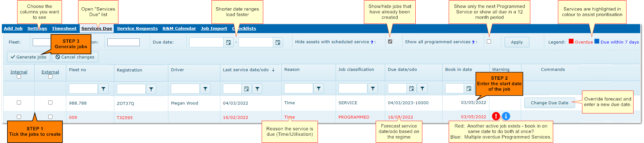Click the blue info icon
644x143 pixels.
(x=506, y=116)
